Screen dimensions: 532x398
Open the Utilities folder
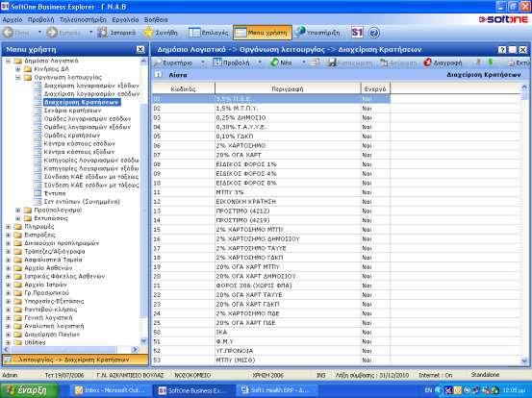pyautogui.click(x=35, y=343)
